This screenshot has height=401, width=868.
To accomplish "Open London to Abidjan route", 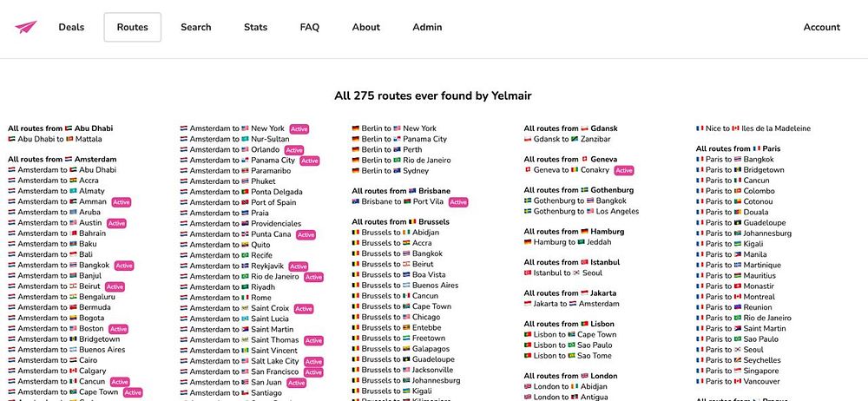I will (566, 386).
